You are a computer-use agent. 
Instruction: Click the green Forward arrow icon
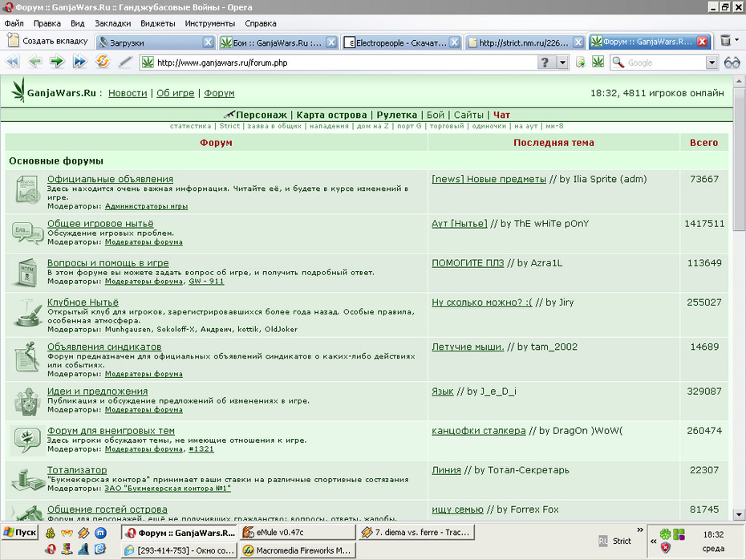coord(57,62)
